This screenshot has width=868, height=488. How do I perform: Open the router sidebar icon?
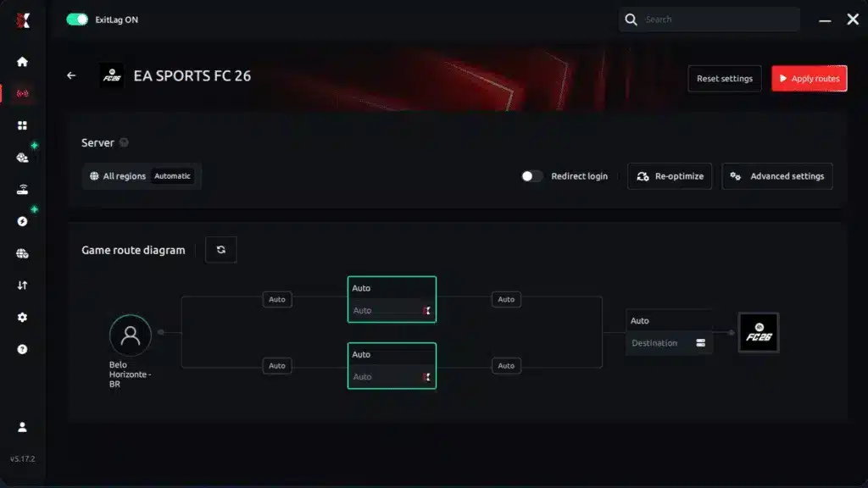click(22, 190)
